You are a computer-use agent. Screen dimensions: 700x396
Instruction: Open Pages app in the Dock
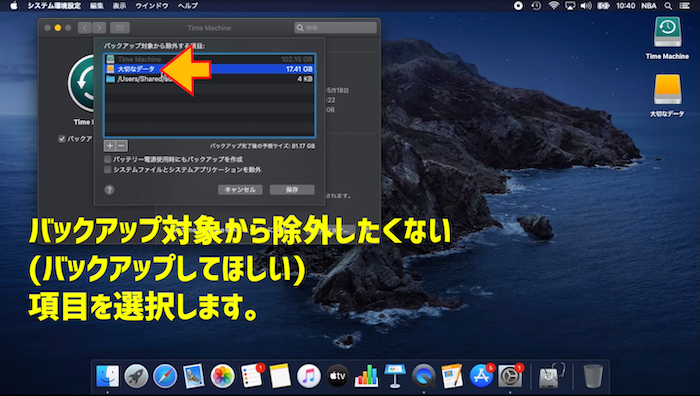[452, 376]
